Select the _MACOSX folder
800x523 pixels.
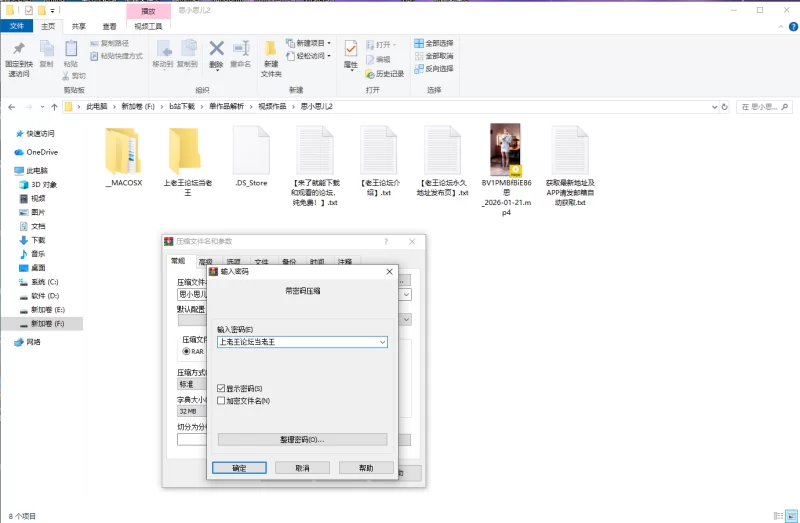[123, 157]
